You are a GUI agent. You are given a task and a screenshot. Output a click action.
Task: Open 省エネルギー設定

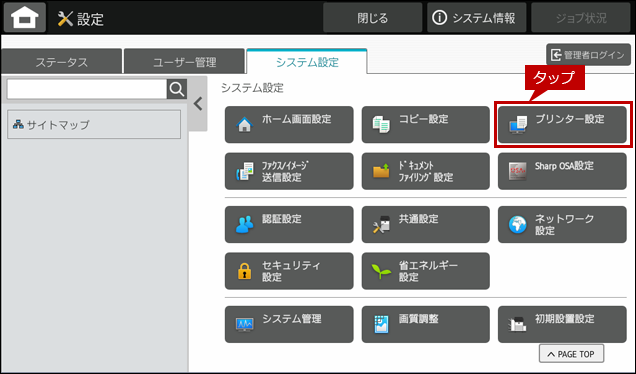[425, 271]
